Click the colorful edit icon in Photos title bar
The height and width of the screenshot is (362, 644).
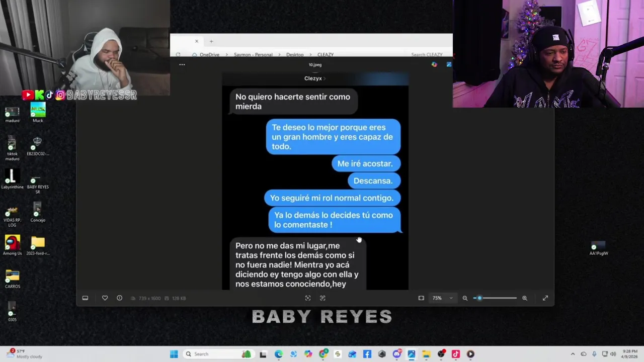(x=434, y=64)
